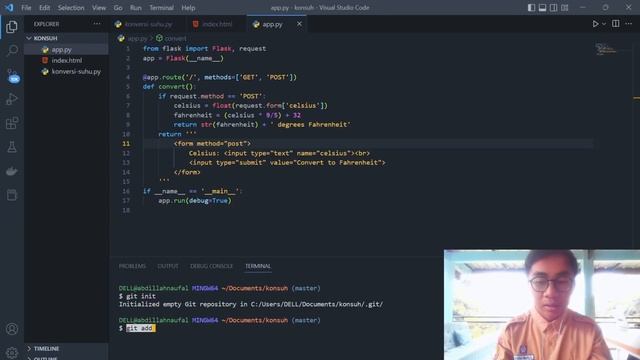Open the Testing flask icon view
The width and height of the screenshot is (640, 360).
point(12,147)
